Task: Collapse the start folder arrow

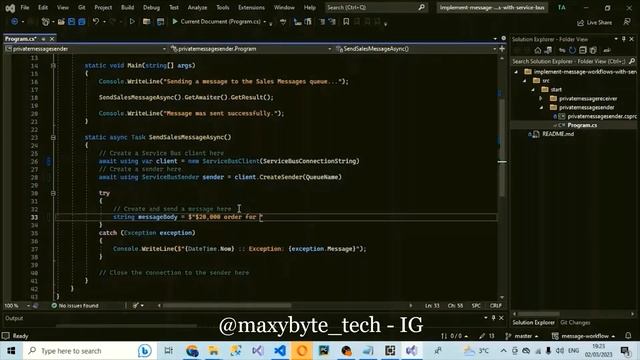Action: click(x=533, y=90)
